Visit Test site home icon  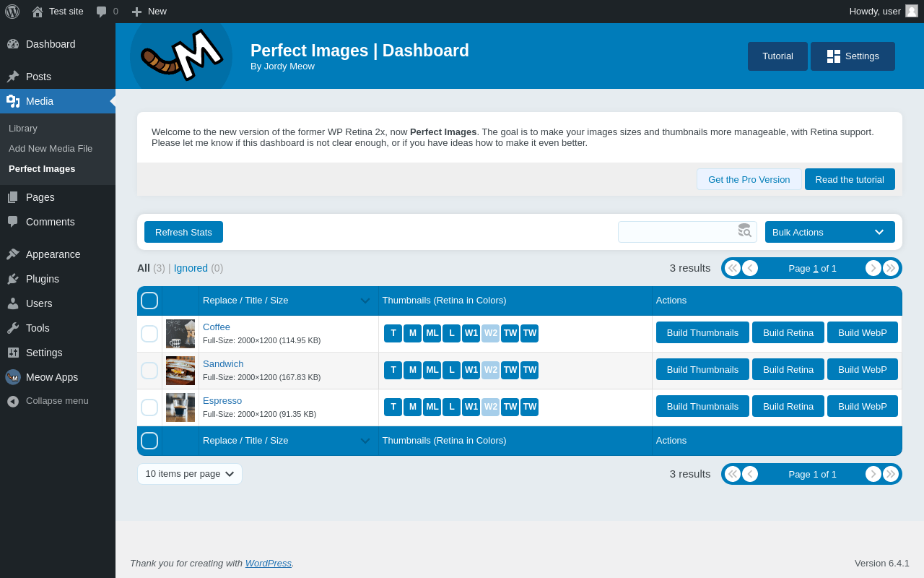38,12
